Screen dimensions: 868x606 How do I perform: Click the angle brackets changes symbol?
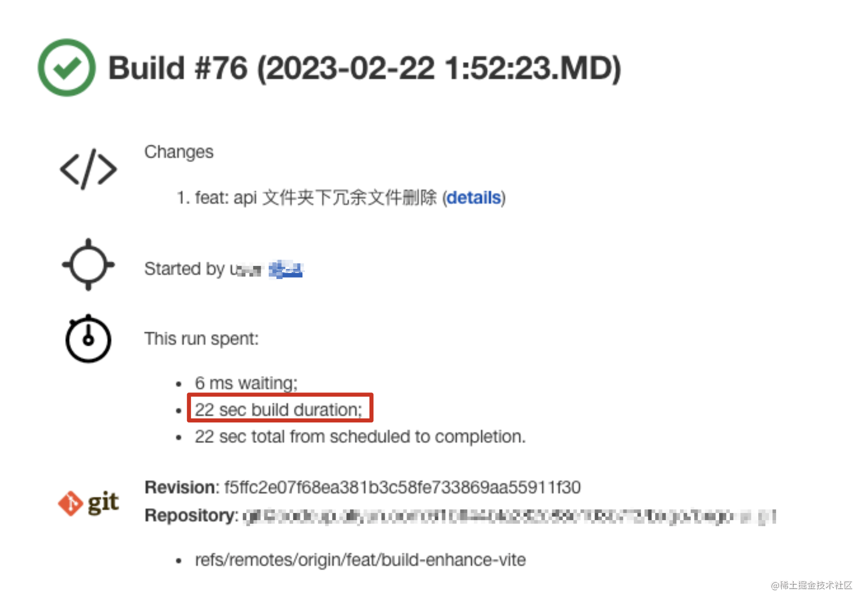pos(87,169)
